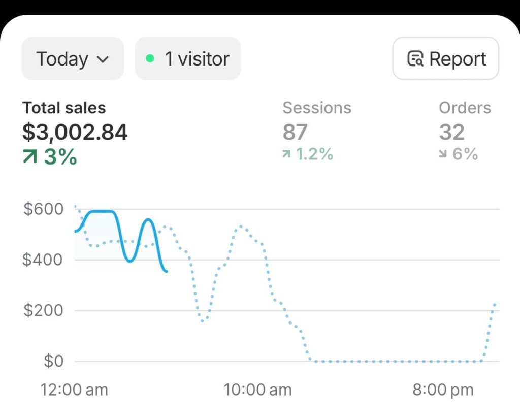The width and height of the screenshot is (520, 420).
Task: Click the Orders decrease arrow icon
Action: coord(443,154)
